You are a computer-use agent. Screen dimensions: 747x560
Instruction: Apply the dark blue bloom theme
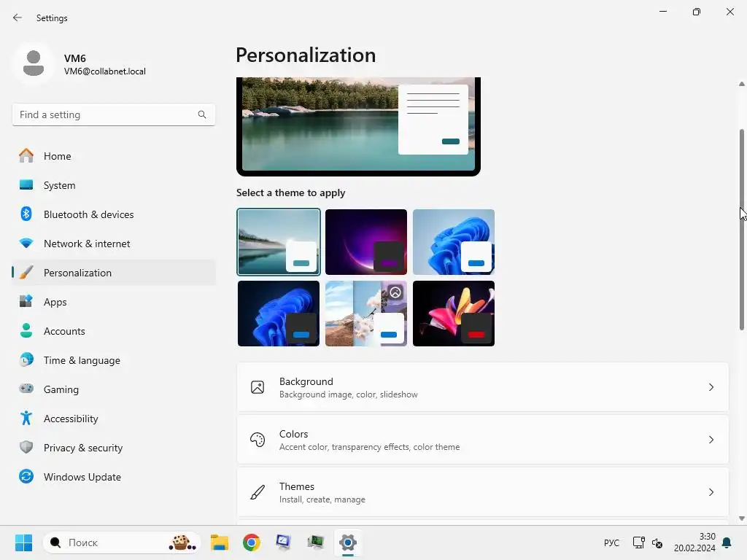point(279,314)
